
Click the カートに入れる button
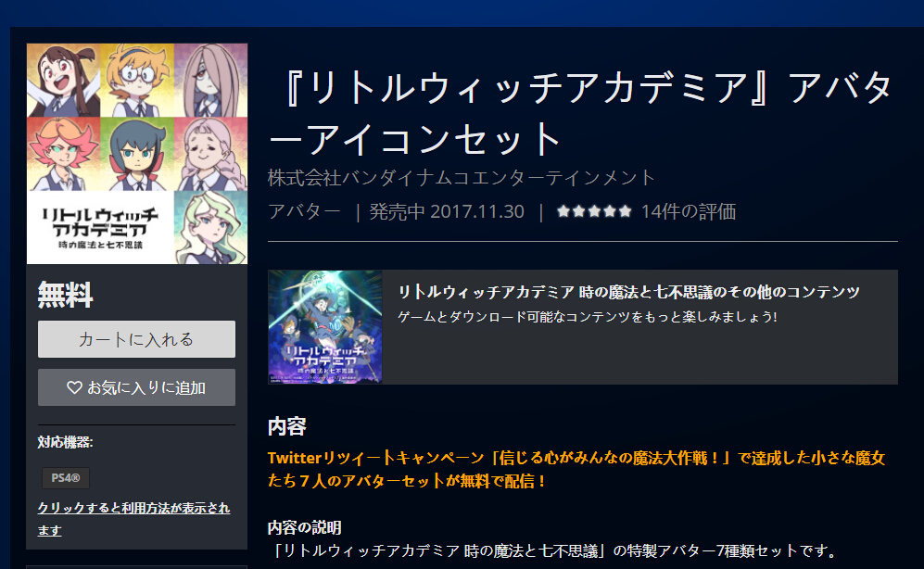coord(136,339)
